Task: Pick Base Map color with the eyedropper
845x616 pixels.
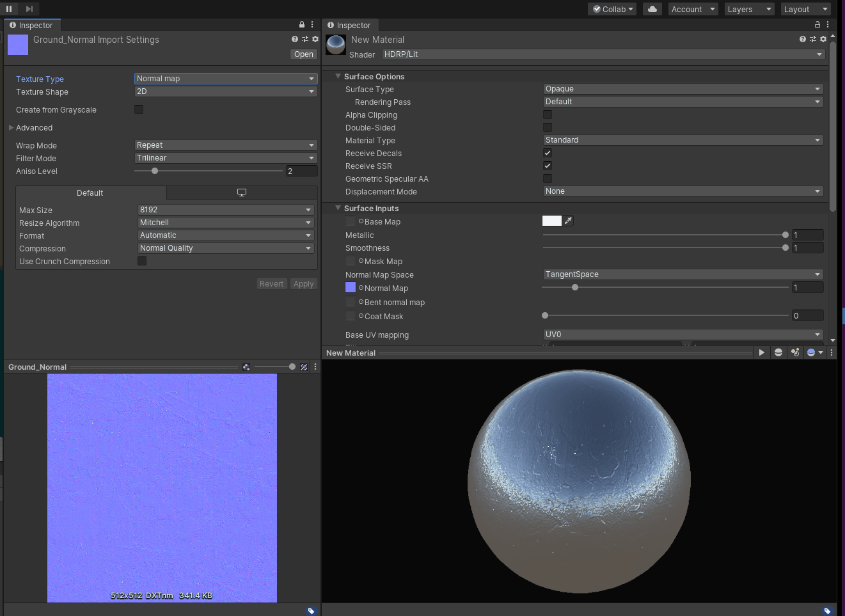Action: pos(568,221)
